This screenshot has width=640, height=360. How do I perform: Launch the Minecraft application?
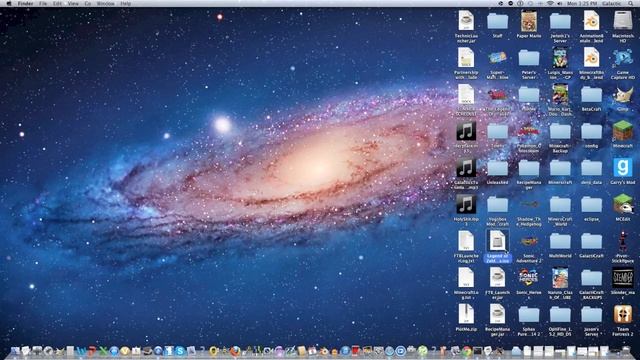pos(622,131)
